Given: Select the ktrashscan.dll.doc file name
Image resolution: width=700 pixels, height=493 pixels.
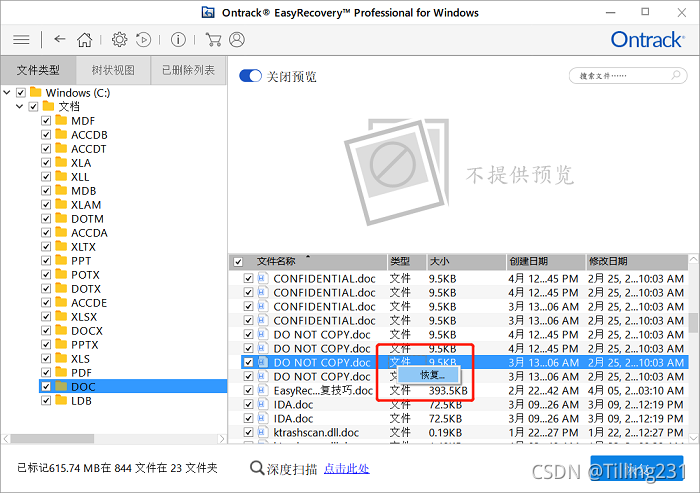Looking at the screenshot, I should (x=316, y=432).
